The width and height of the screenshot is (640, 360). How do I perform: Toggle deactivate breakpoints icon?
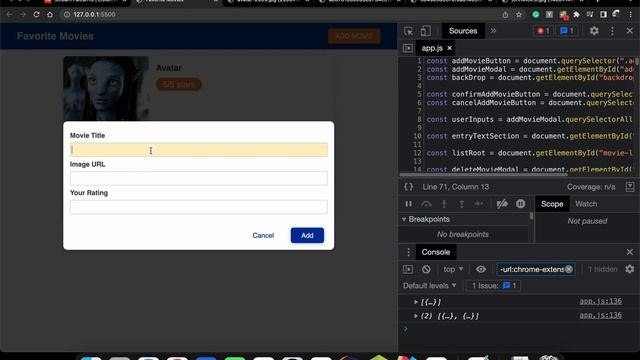click(502, 204)
